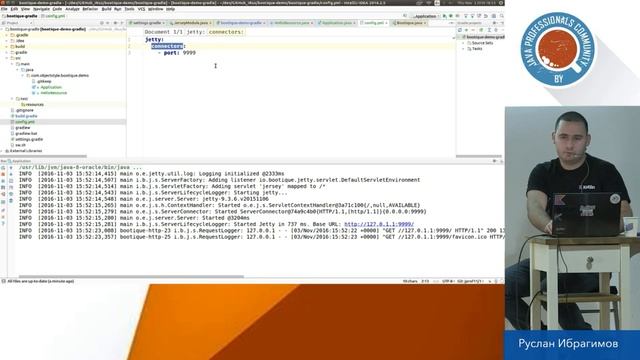Click the Make Project icon left of run configurations
This screenshot has height=360, width=640.
(x=405, y=16)
